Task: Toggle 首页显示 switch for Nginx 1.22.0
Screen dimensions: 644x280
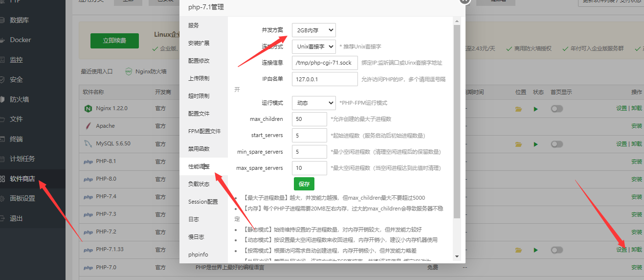Action: (x=557, y=109)
